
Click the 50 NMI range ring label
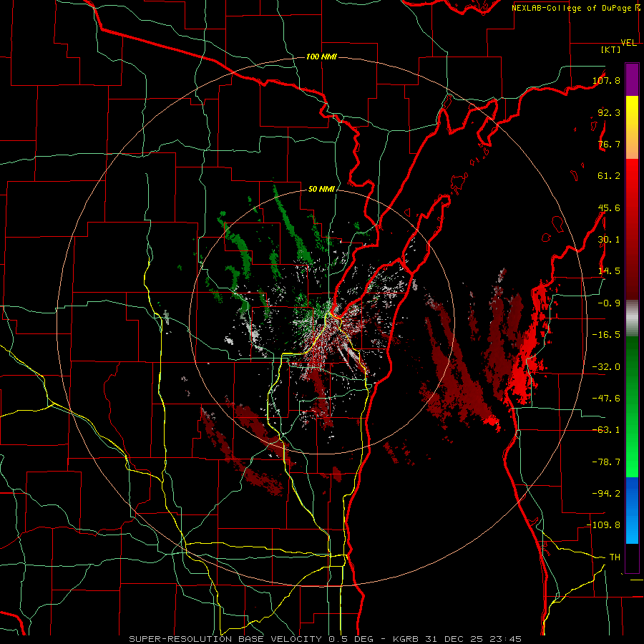(x=321, y=189)
